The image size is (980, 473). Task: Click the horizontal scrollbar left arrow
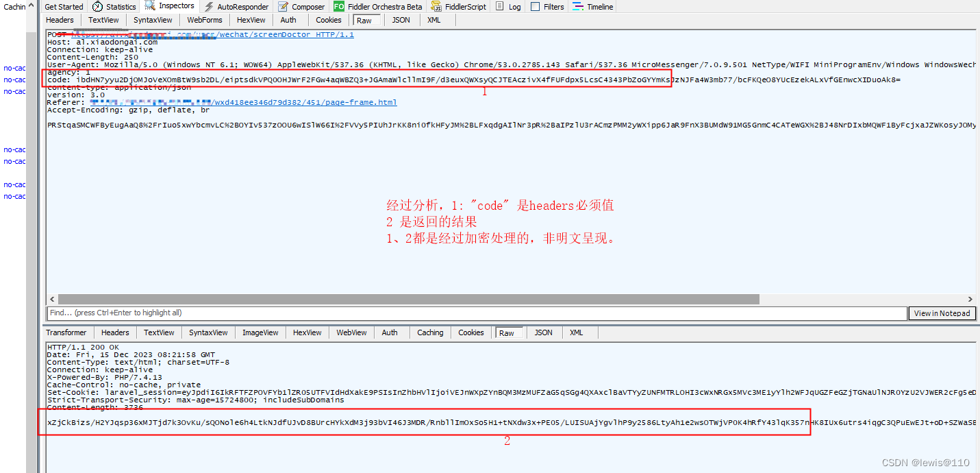(x=52, y=300)
